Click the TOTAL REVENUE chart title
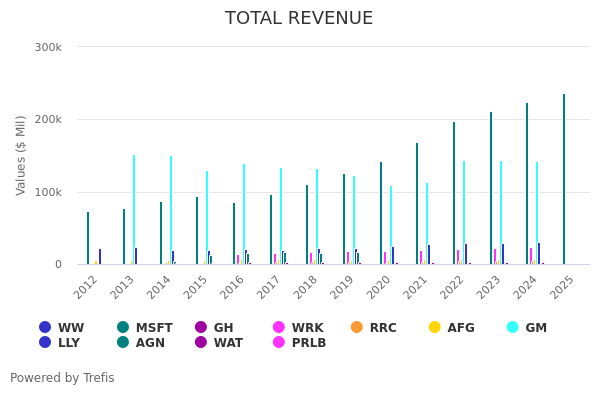Viewport: 600px width, 400px height. coord(299,19)
